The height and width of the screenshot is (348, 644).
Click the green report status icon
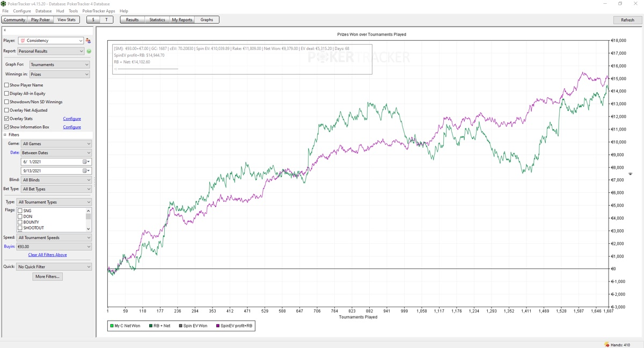click(89, 52)
